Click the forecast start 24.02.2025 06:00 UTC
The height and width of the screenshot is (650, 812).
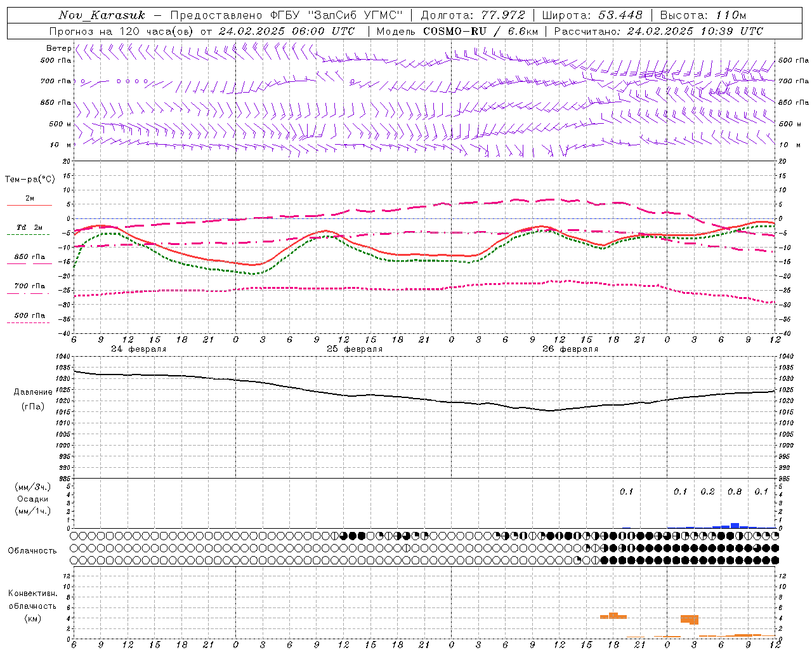(287, 31)
